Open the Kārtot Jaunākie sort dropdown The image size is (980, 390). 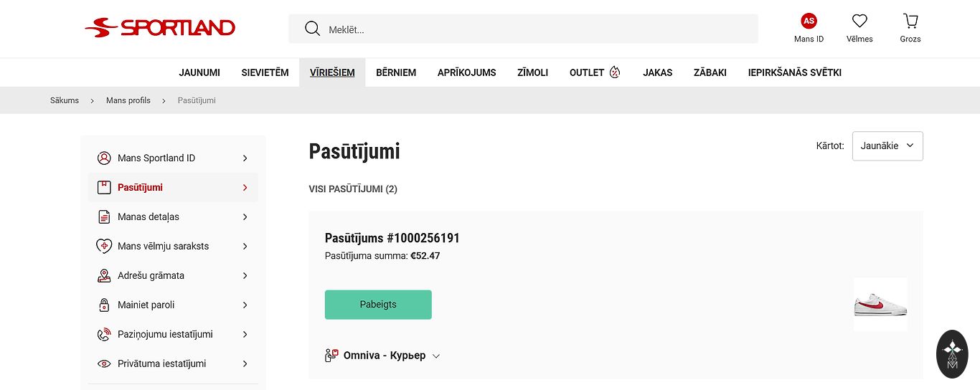coord(887,146)
